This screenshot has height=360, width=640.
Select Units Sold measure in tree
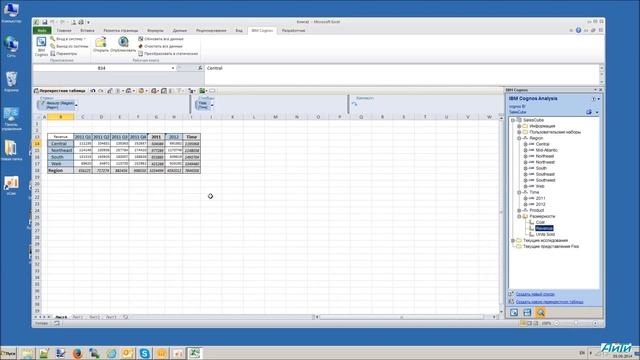pos(545,234)
